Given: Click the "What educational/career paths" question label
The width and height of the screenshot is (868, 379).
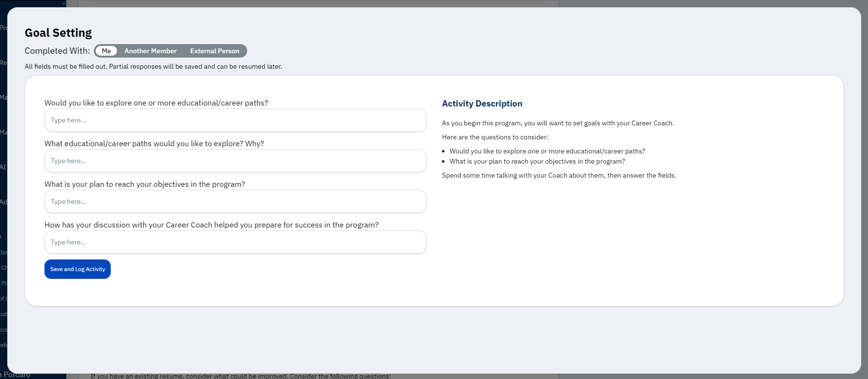Looking at the screenshot, I should point(154,144).
